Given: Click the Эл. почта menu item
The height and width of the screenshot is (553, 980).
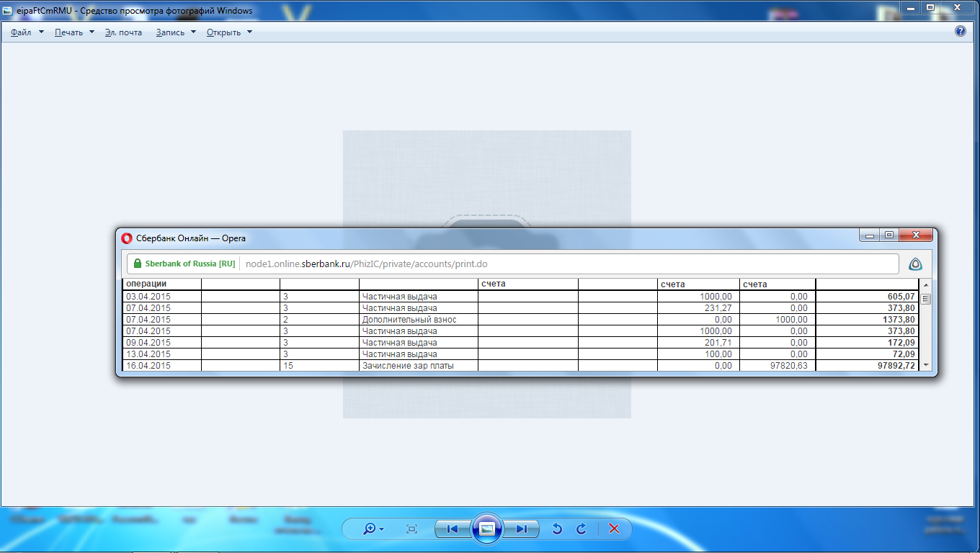Looking at the screenshot, I should click(123, 32).
